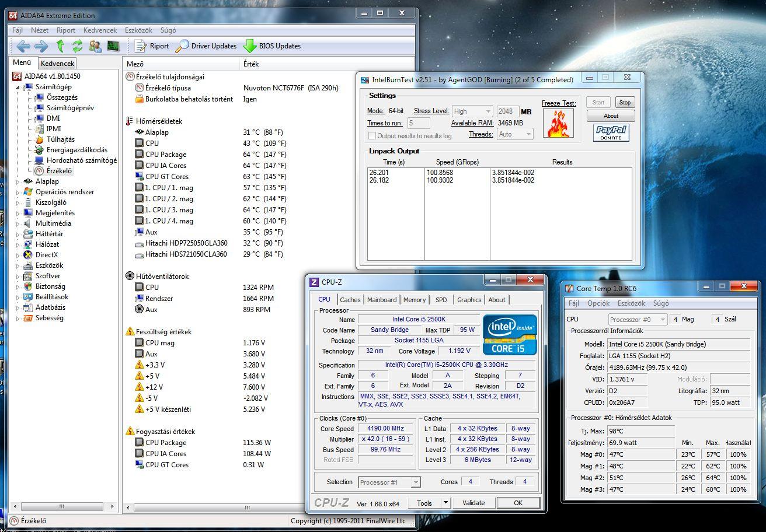Open the Processzor #0 dropdown in Core Temp
Viewport: 766px width, 532px height.
click(638, 320)
